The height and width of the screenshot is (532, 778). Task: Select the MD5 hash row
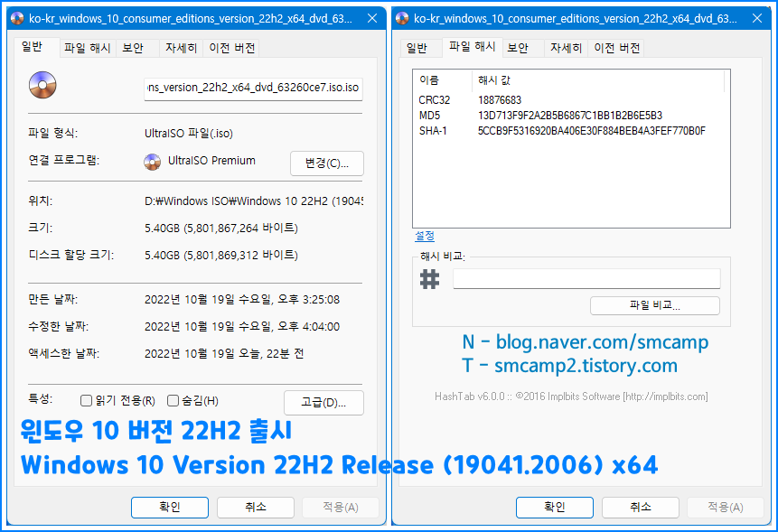[x=570, y=116]
